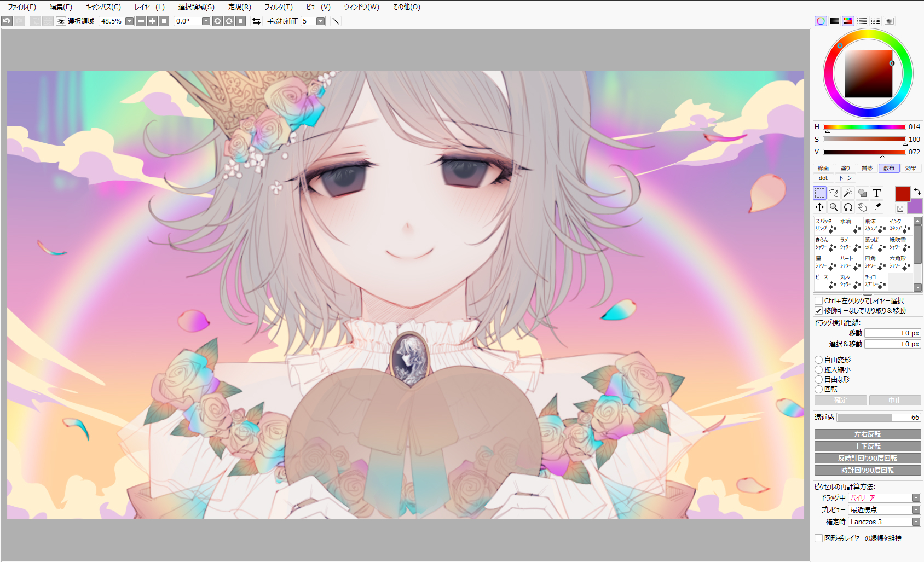Select the text tool

point(876,193)
